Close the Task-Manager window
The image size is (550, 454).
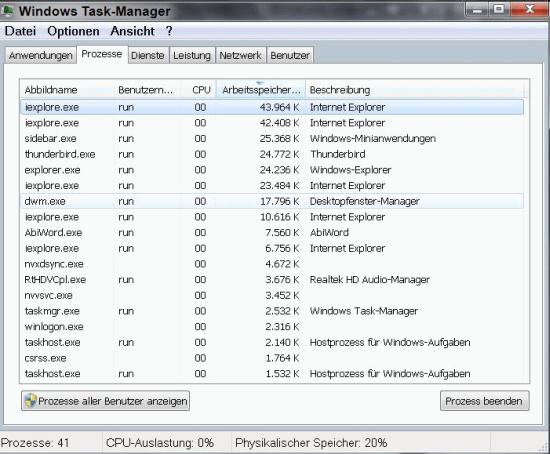(x=529, y=9)
